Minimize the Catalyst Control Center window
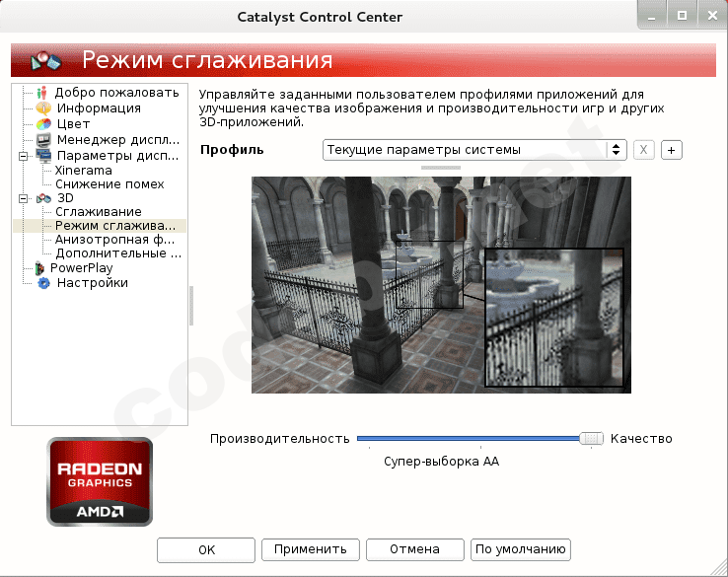The image size is (728, 577). (x=652, y=17)
